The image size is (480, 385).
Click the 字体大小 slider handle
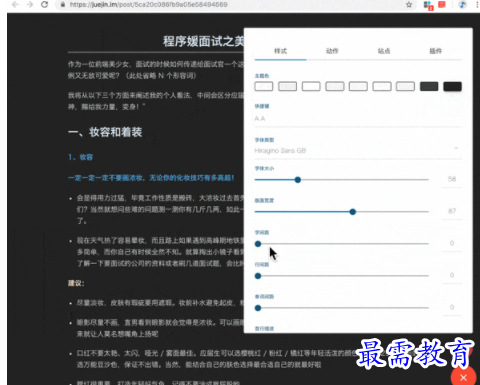click(298, 180)
